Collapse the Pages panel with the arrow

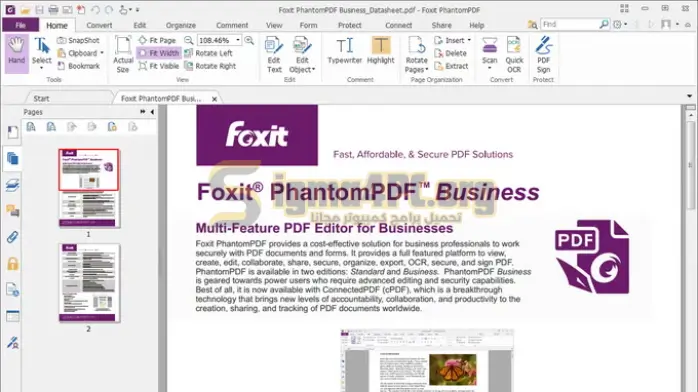(152, 112)
